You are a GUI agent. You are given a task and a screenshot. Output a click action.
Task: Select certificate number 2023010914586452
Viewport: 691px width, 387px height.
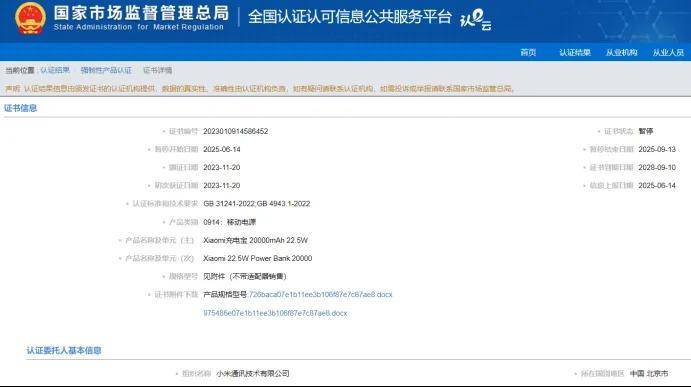[235, 131]
